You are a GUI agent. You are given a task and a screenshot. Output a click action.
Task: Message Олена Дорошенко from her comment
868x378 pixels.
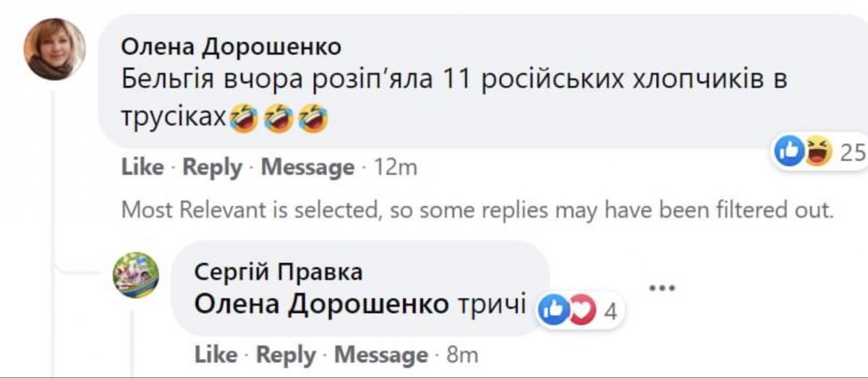pos(307,167)
